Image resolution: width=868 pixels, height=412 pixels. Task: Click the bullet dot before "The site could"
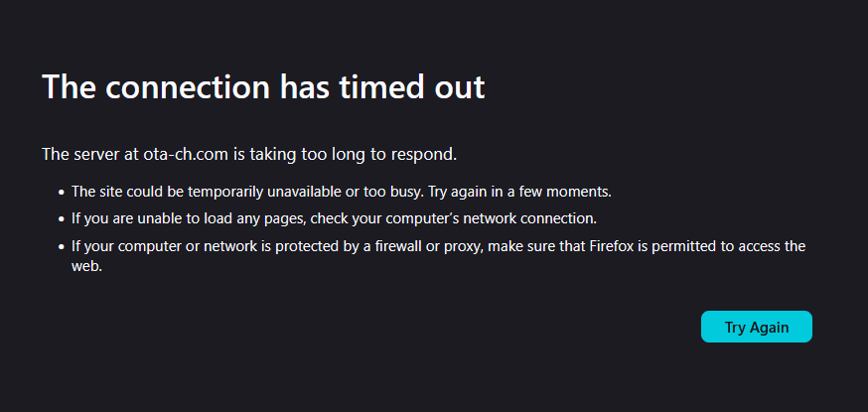click(x=62, y=192)
